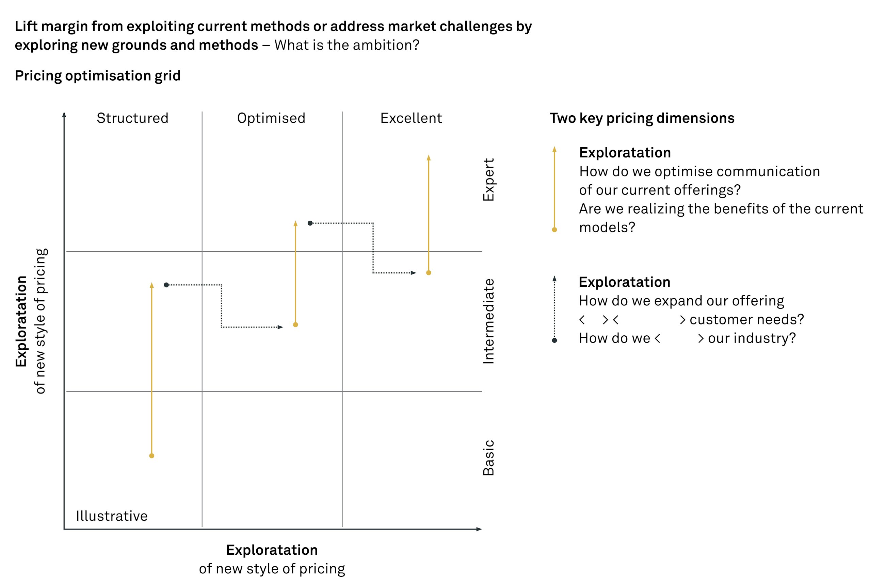Click the dotted arrowhead pointing into the Optimised column
Viewport: 885px width, 588px height.
point(280,327)
